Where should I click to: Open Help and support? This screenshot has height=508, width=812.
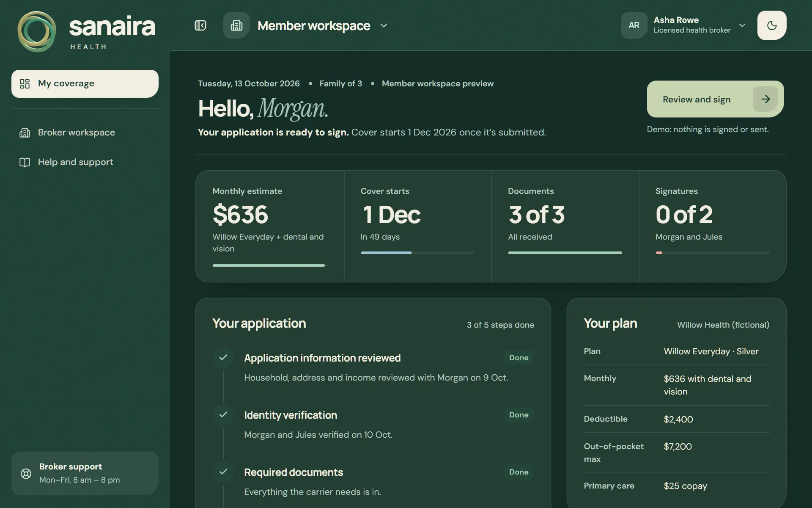85,162
